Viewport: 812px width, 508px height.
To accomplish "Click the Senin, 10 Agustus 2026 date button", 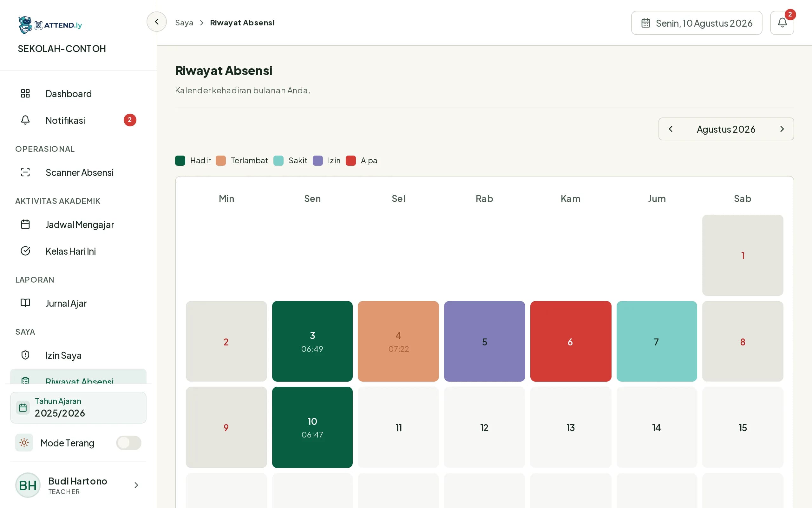I will 697,23.
